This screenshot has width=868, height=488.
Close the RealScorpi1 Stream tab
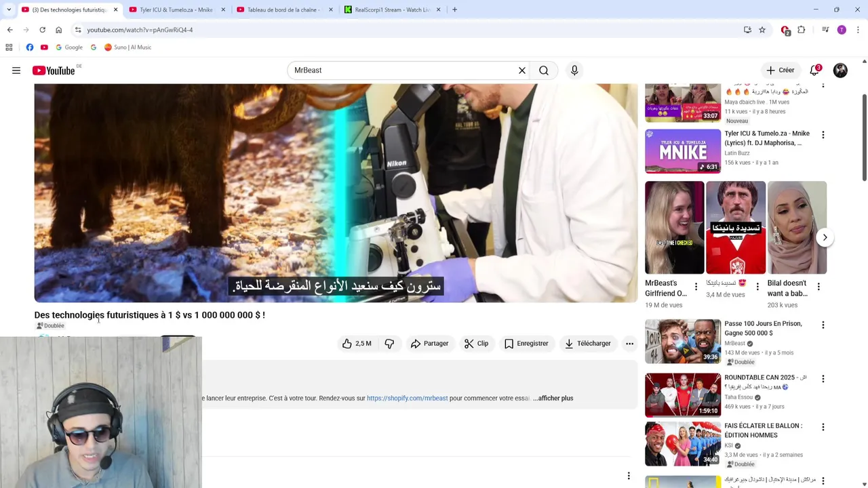pos(438,9)
